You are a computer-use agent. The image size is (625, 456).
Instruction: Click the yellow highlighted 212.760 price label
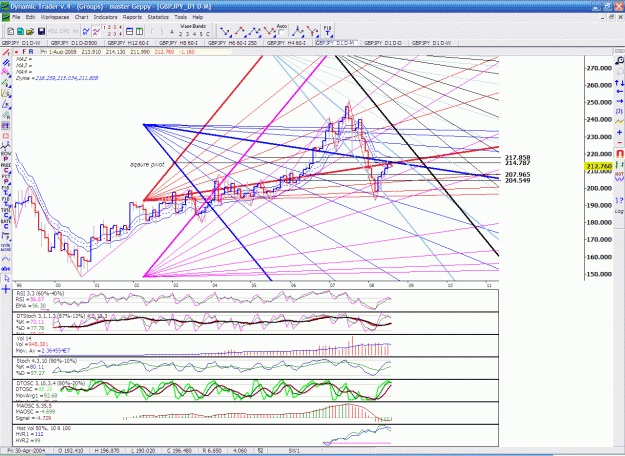599,166
